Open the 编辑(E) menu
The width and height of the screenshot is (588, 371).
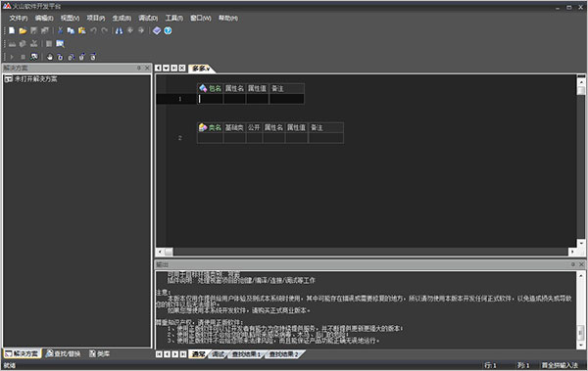coord(44,18)
